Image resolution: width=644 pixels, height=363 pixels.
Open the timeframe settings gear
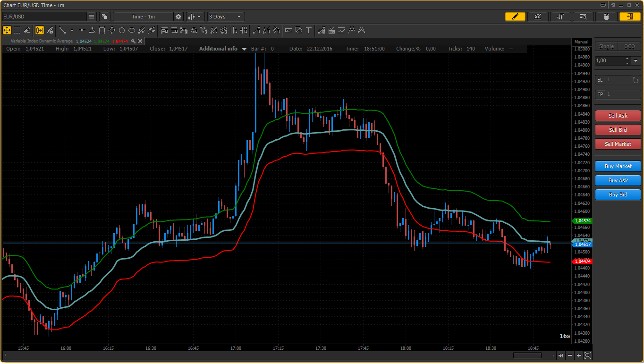[178, 17]
